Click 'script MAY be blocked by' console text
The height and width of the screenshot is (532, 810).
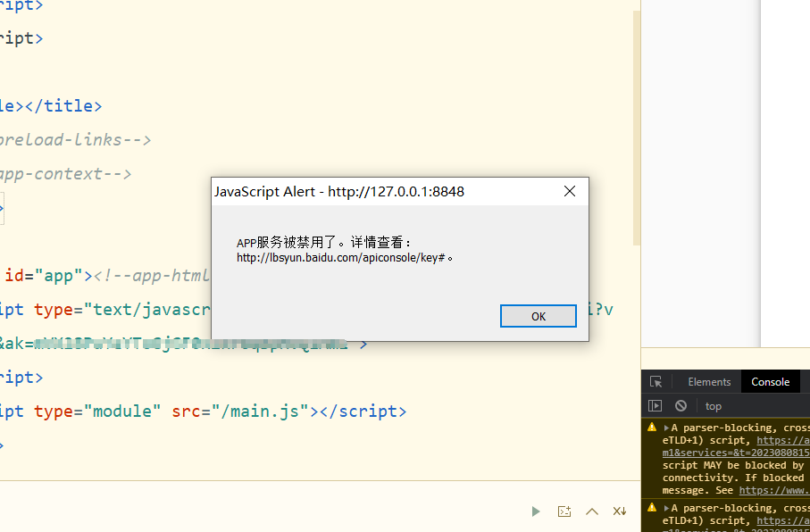733,465
